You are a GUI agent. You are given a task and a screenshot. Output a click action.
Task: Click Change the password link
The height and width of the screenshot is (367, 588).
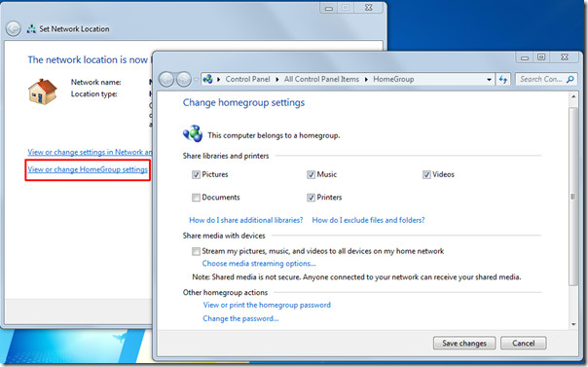pos(240,318)
